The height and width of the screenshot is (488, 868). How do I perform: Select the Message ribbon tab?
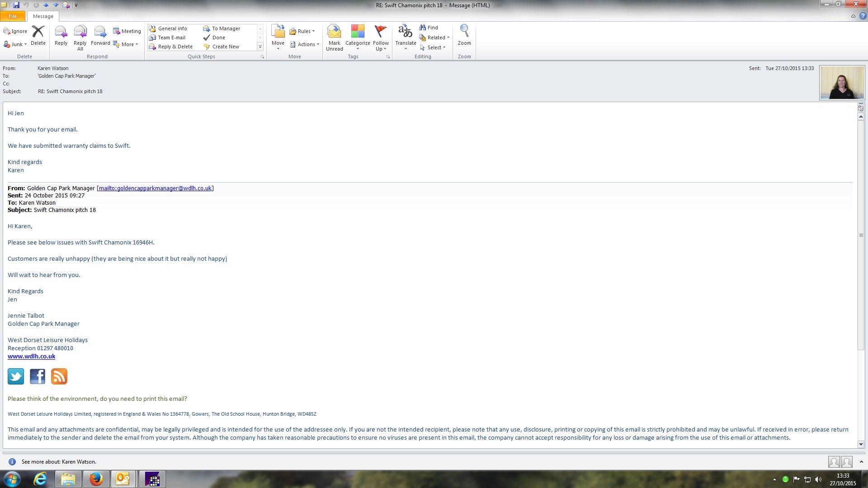click(x=43, y=16)
